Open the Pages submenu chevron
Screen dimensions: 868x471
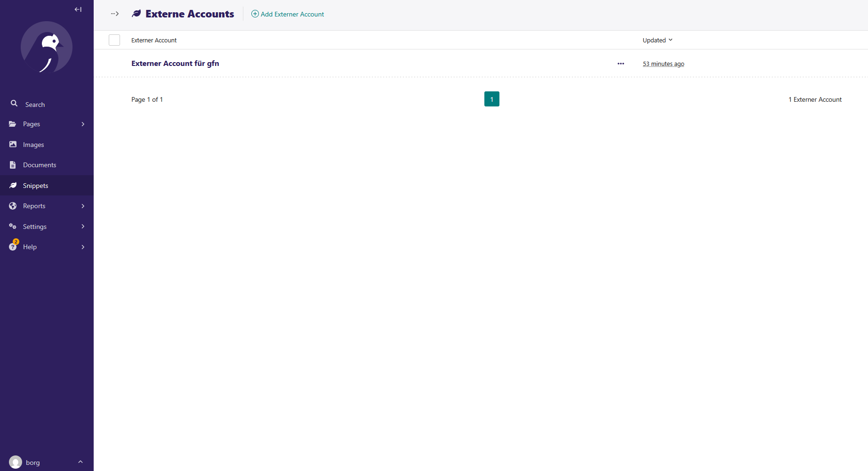pos(83,124)
